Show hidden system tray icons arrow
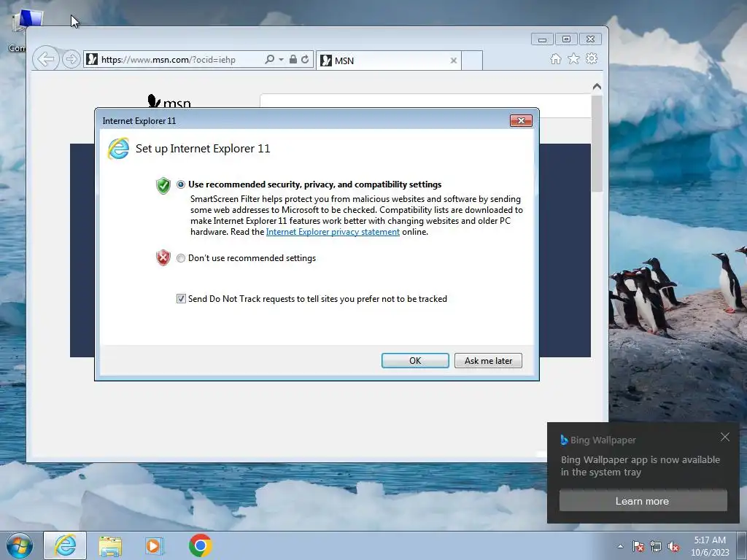Viewport: 747px width, 560px height. (x=620, y=546)
